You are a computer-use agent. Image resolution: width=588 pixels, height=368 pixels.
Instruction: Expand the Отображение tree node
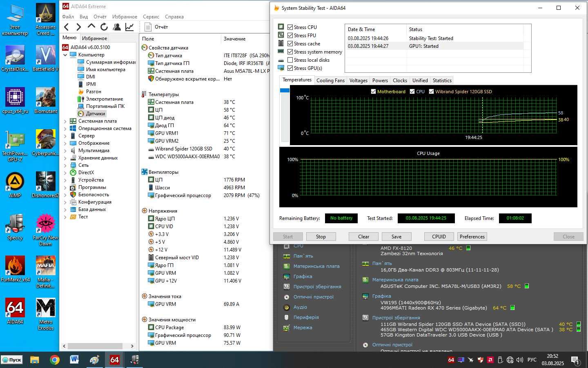(65, 143)
